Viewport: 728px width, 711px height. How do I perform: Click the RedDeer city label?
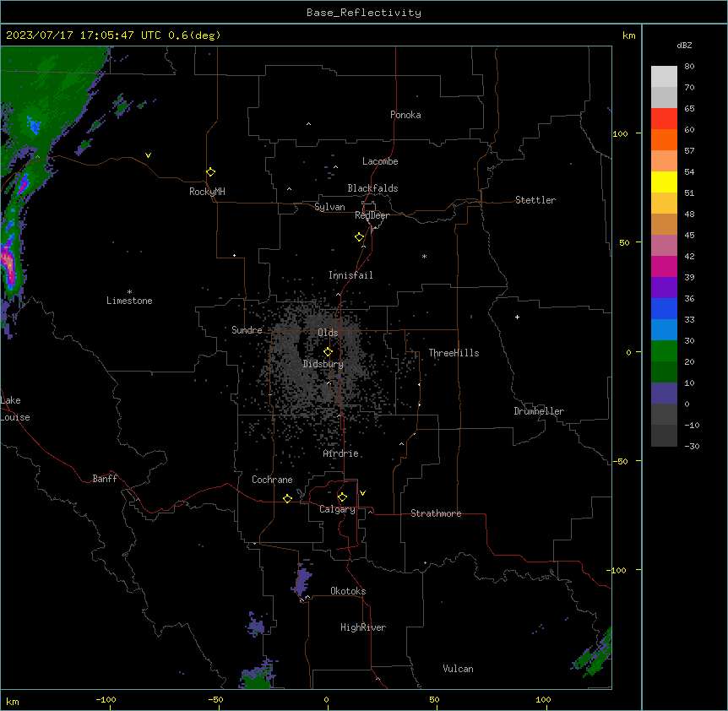coord(372,215)
